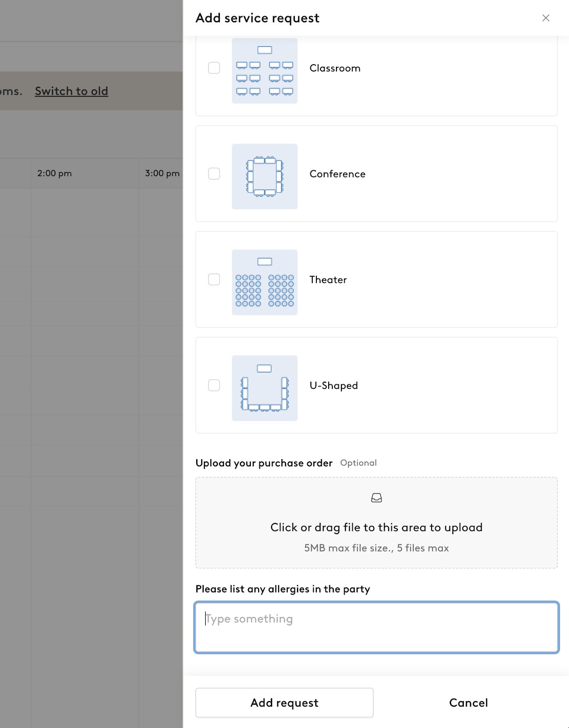This screenshot has height=728, width=569.
Task: Check the Classroom layout checkbox
Action: pos(214,68)
